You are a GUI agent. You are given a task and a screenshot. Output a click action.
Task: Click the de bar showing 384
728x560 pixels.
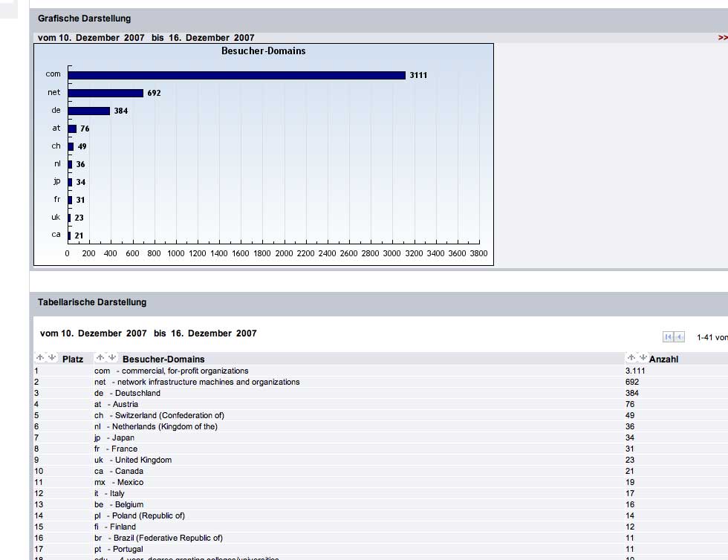(88, 111)
